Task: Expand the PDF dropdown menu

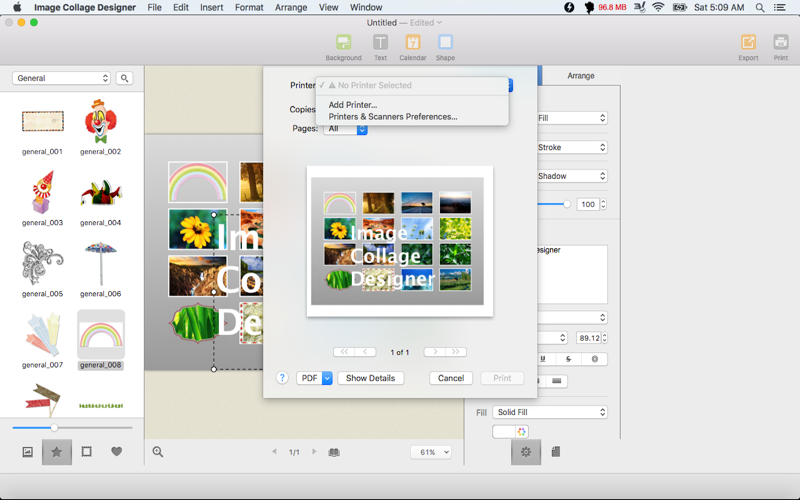Action: point(326,378)
